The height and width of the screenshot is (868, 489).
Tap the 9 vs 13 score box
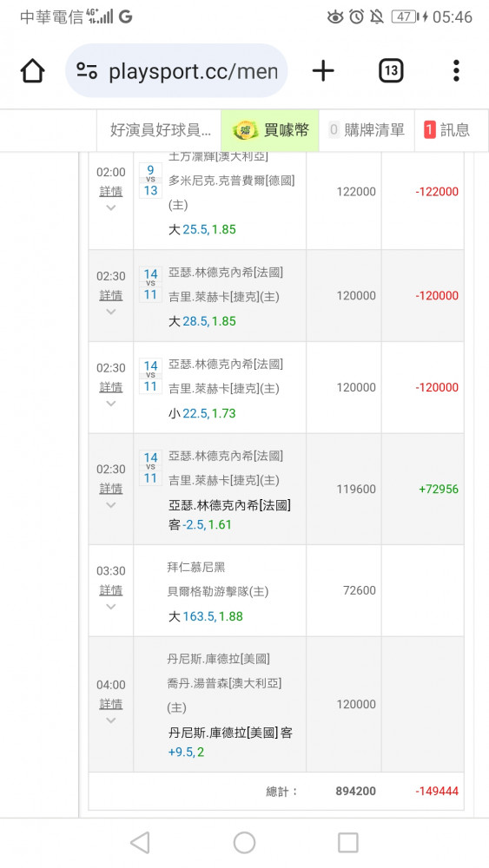click(150, 181)
